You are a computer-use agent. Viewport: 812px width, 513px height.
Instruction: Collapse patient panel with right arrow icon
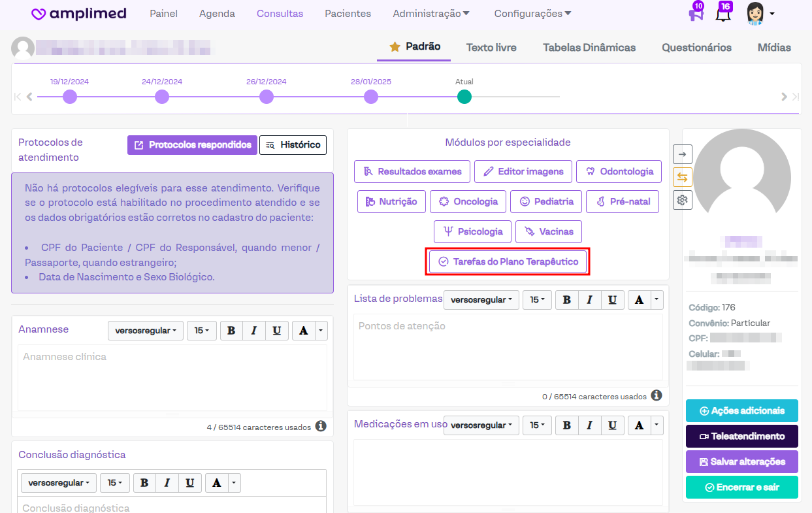pos(683,154)
